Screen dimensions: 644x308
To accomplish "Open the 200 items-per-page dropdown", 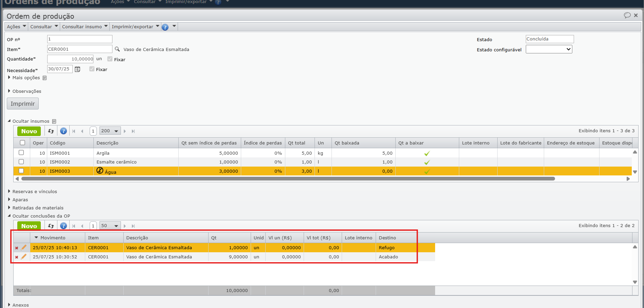I will pos(110,131).
